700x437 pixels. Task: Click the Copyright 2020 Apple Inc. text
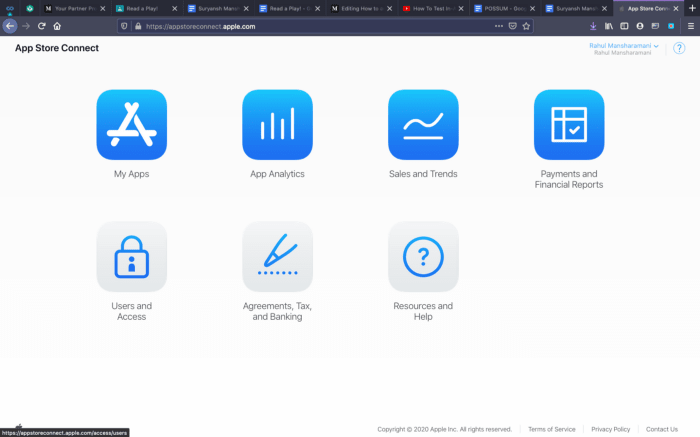click(x=444, y=429)
